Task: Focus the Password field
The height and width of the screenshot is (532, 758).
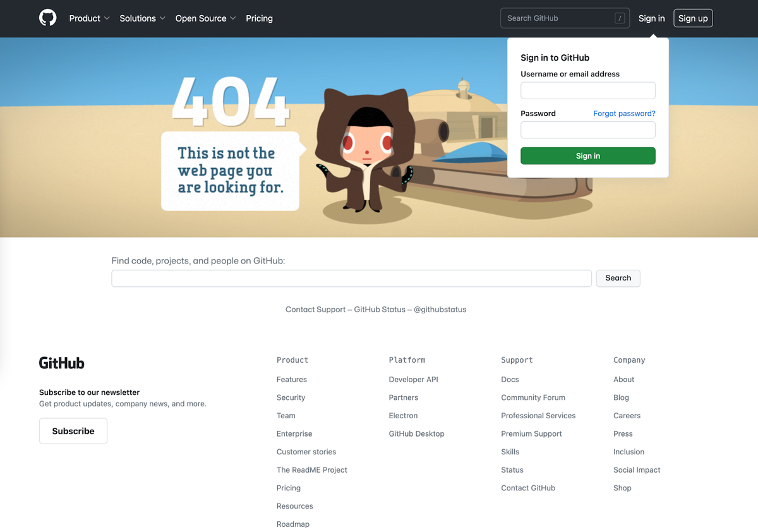Action: coord(588,130)
